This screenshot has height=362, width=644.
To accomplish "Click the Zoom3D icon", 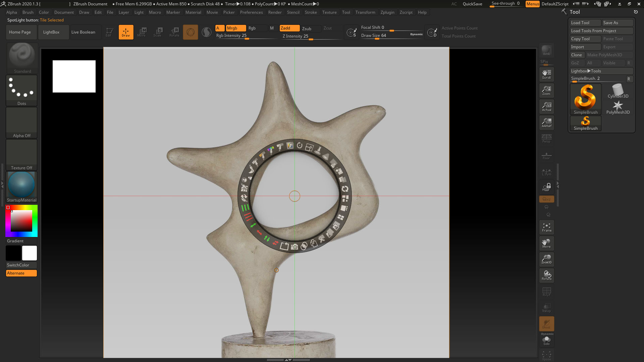I will coord(546,259).
